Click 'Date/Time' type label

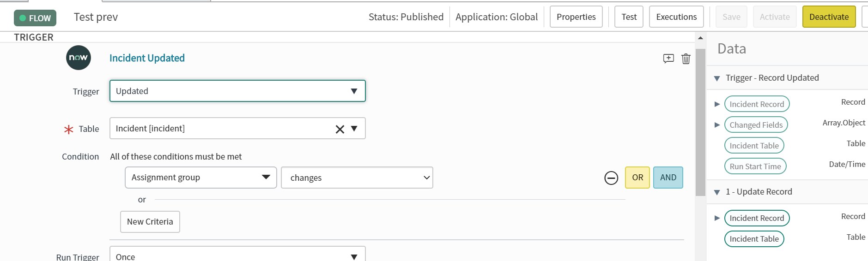click(847, 164)
